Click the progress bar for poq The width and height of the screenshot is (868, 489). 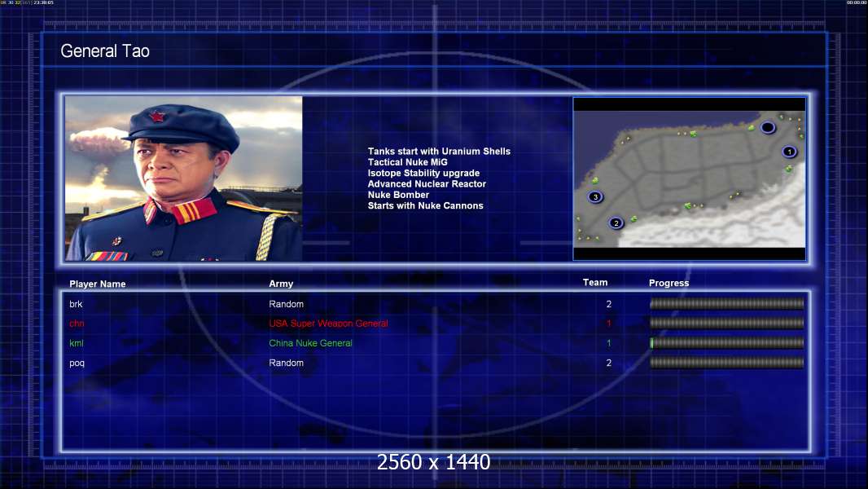tap(727, 363)
